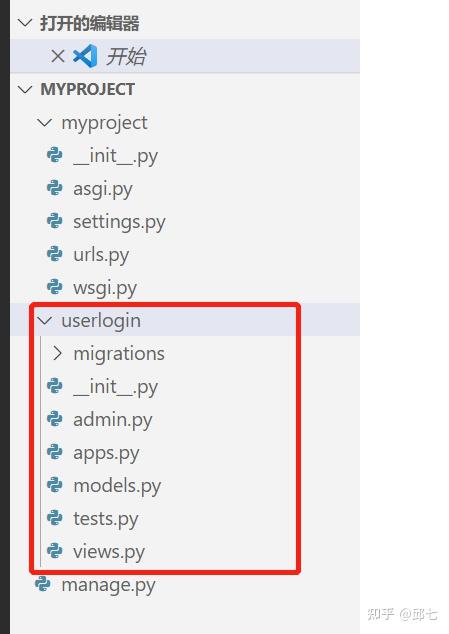Click Python icon beside manage.py
Image resolution: width=449 pixels, height=634 pixels.
43,584
